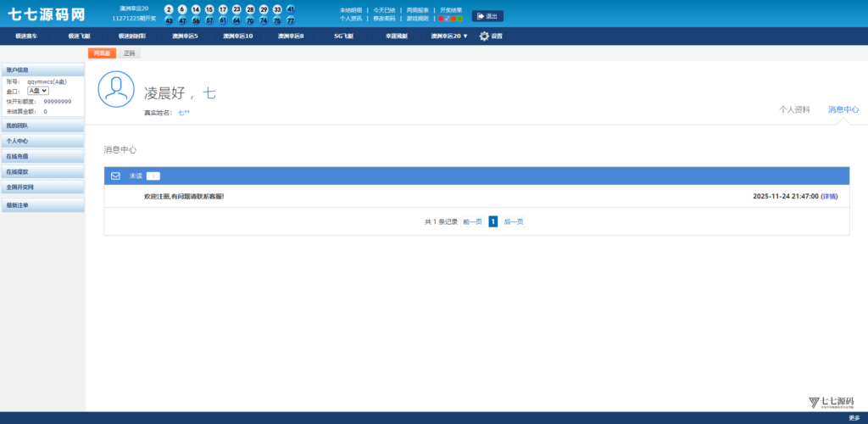
Task: Expand 在线提款 in the sidebar
Action: tap(43, 171)
